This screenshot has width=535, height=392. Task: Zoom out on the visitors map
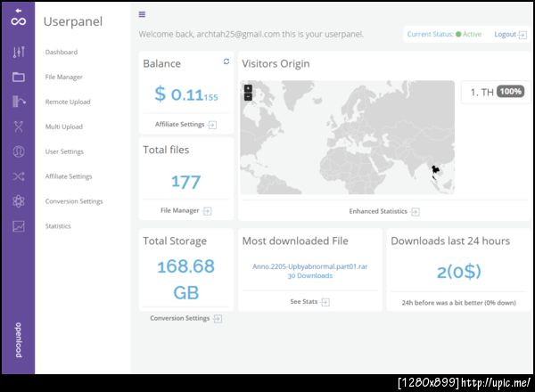click(x=248, y=96)
